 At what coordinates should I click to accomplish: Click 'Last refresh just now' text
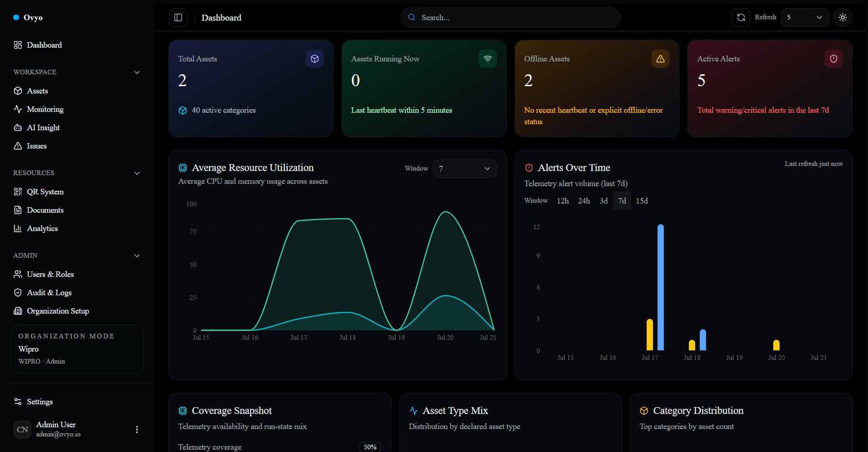click(813, 164)
